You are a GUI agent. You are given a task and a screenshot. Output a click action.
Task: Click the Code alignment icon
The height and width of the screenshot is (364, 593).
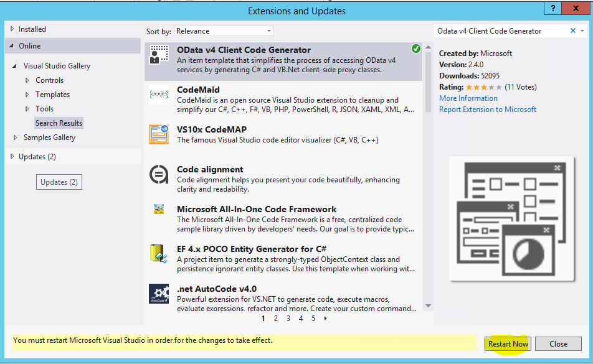159,174
